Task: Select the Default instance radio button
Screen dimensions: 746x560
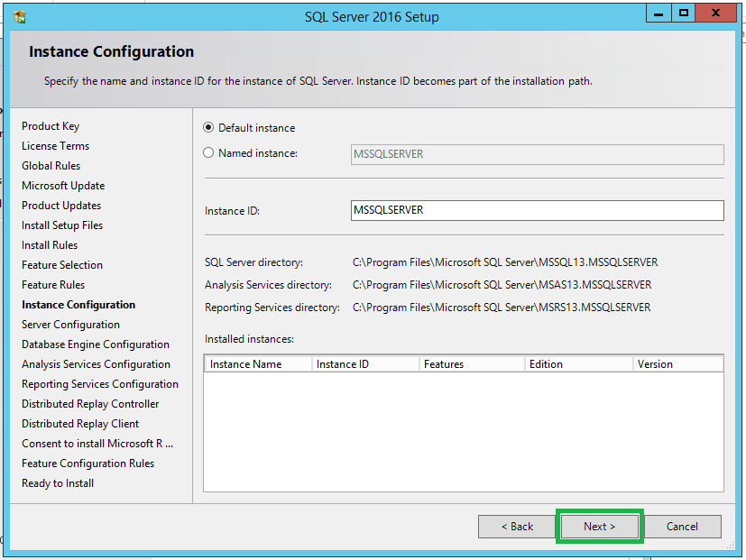Action: 208,127
